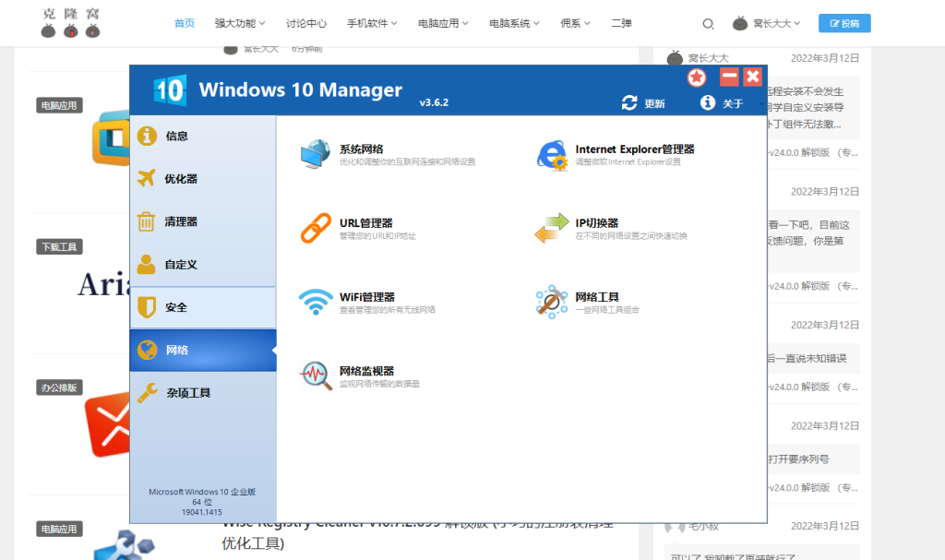The image size is (945, 560).
Task: Open the 系统网络 network settings tool
Action: (x=388, y=154)
